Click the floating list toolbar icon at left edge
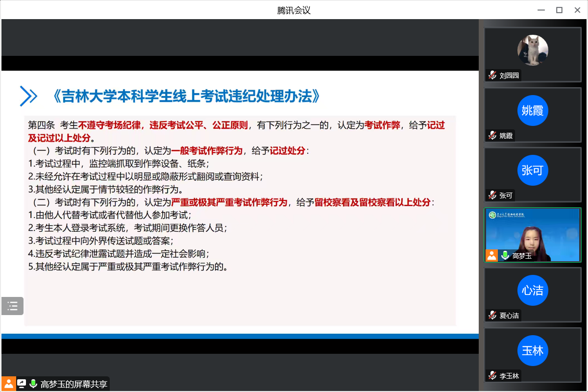Screen dimensions: 588x392 12,306
